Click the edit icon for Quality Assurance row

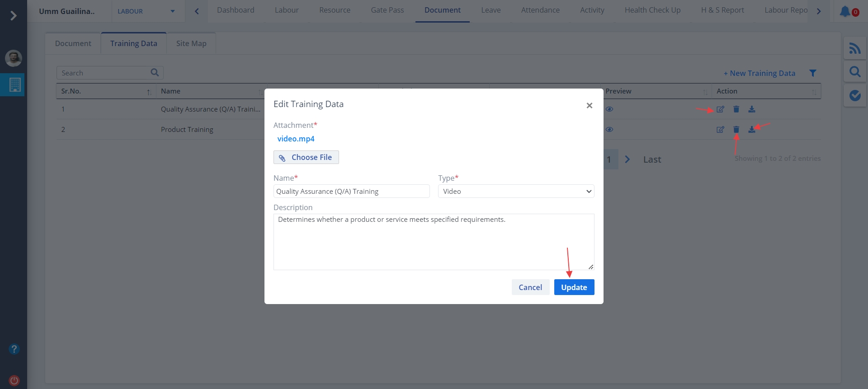tap(720, 109)
